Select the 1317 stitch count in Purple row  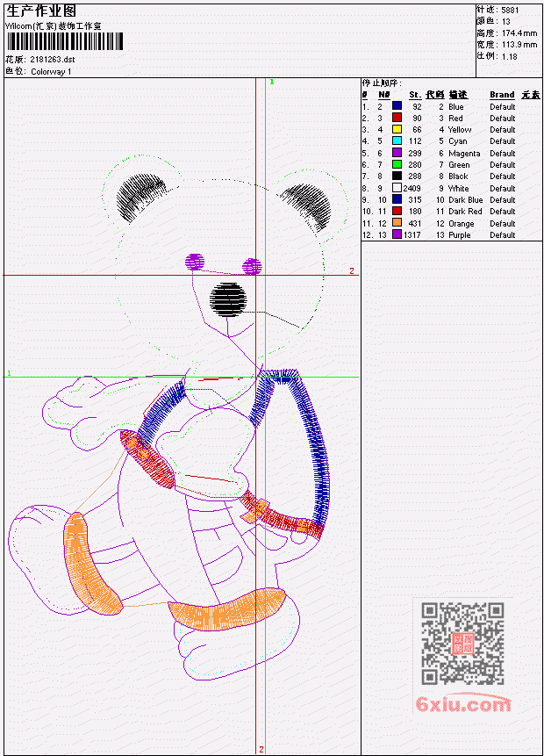(x=412, y=234)
